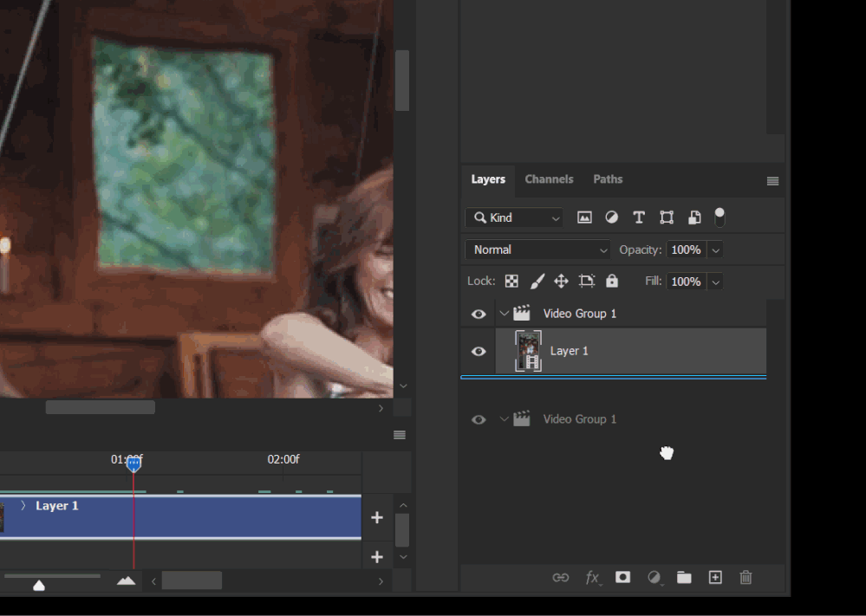Image resolution: width=866 pixels, height=616 pixels.
Task: Switch to the Paths tab
Action: [x=608, y=179]
